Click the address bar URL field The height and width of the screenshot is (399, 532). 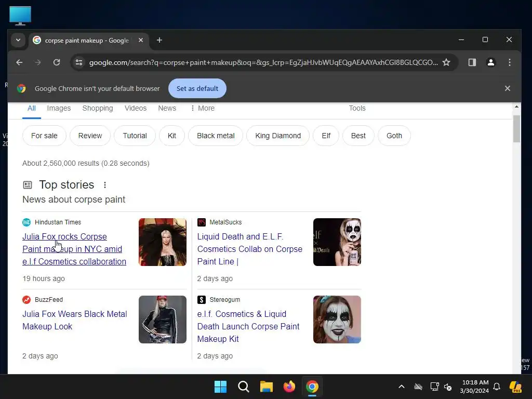[x=263, y=62]
